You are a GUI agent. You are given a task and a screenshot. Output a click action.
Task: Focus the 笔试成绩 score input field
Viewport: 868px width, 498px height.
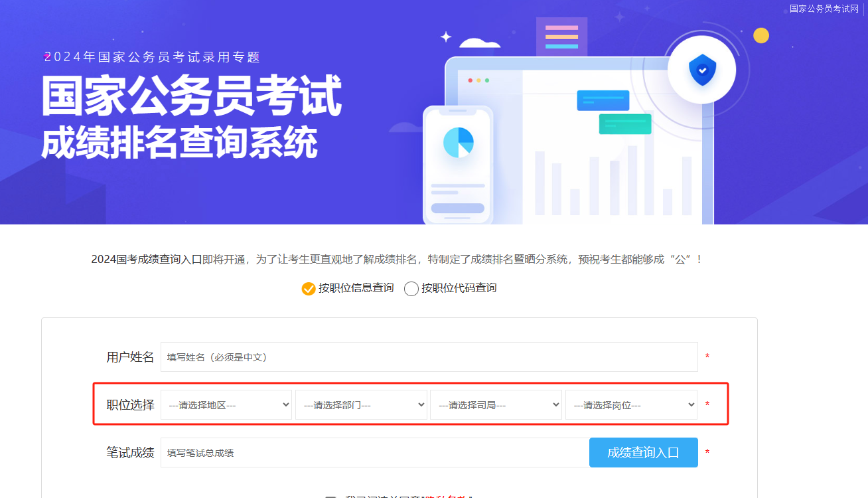pyautogui.click(x=375, y=453)
